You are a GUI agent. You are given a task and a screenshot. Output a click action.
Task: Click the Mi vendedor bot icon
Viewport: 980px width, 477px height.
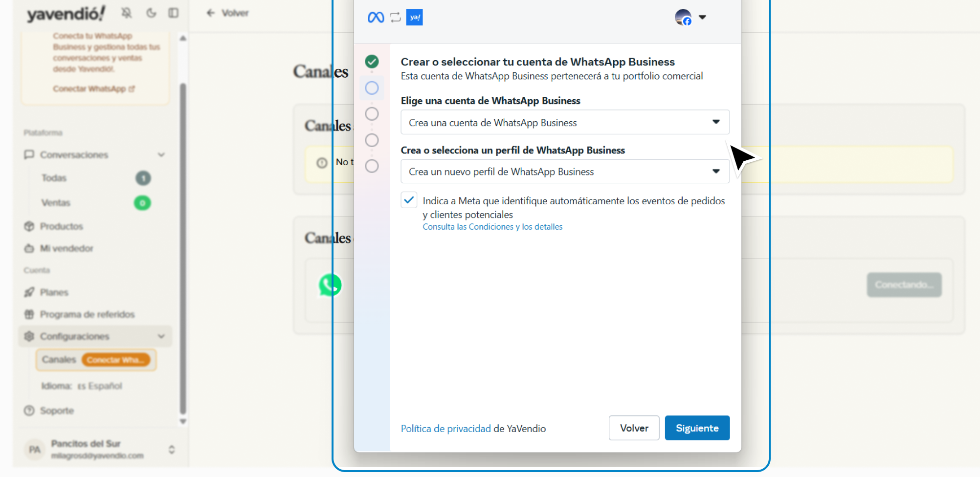[x=29, y=248]
